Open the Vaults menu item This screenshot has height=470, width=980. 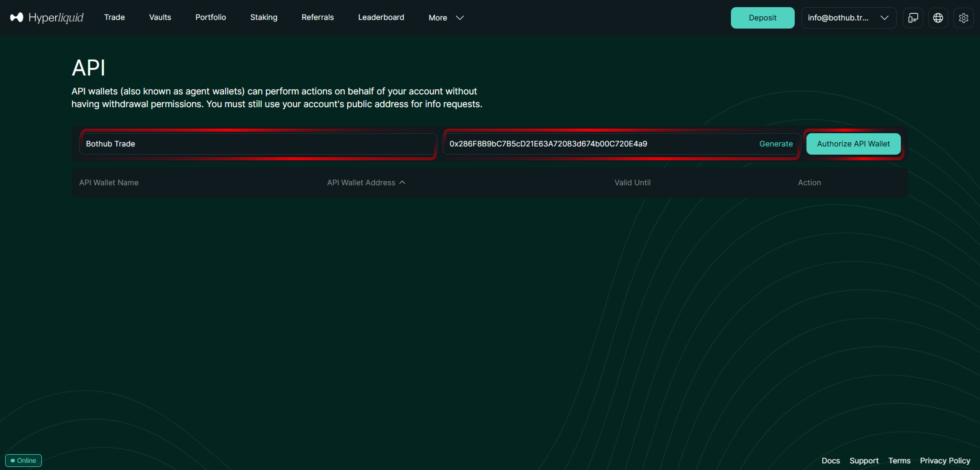[x=160, y=18]
